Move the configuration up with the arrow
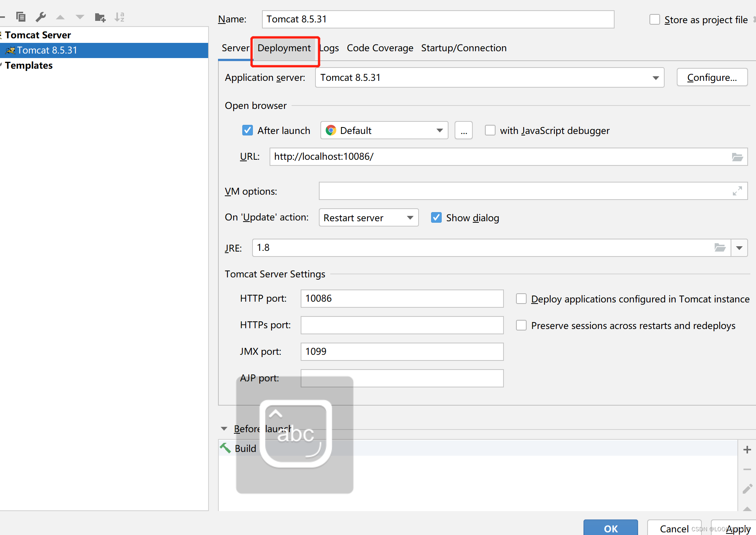The height and width of the screenshot is (535, 756). pyautogui.click(x=60, y=17)
